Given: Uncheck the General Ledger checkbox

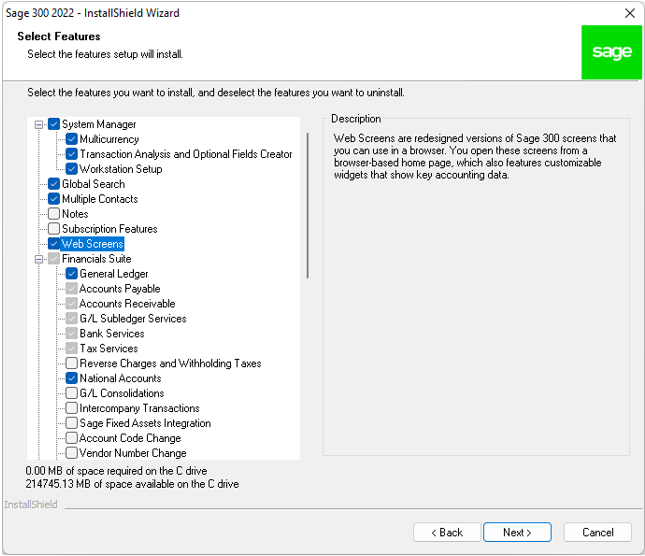Looking at the screenshot, I should point(72,274).
